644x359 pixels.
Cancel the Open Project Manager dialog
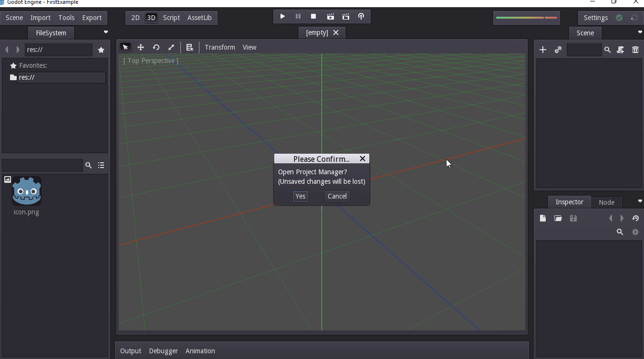click(x=337, y=196)
